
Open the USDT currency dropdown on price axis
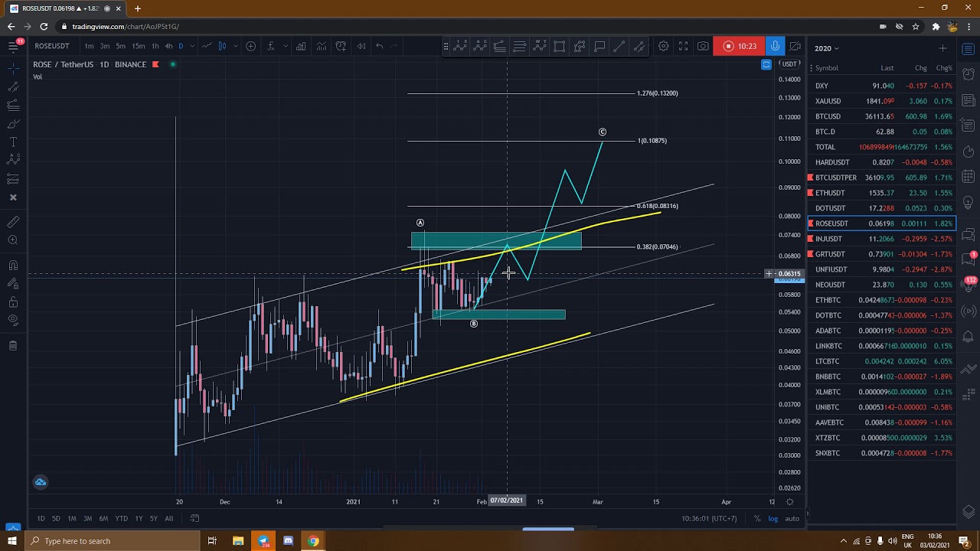tap(789, 64)
